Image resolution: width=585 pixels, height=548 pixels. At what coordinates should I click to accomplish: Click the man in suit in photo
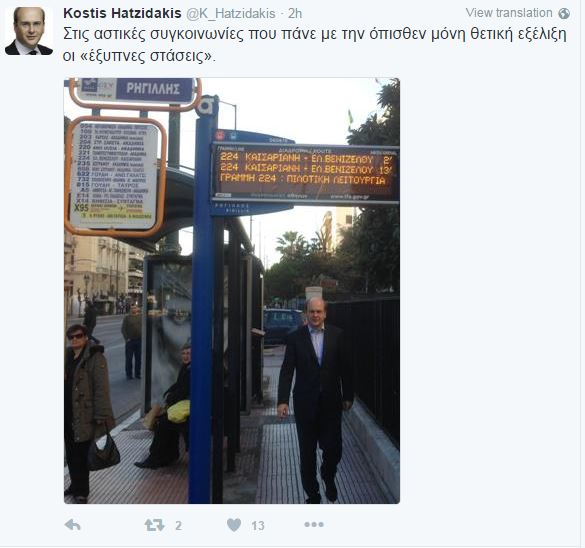pyautogui.click(x=316, y=399)
